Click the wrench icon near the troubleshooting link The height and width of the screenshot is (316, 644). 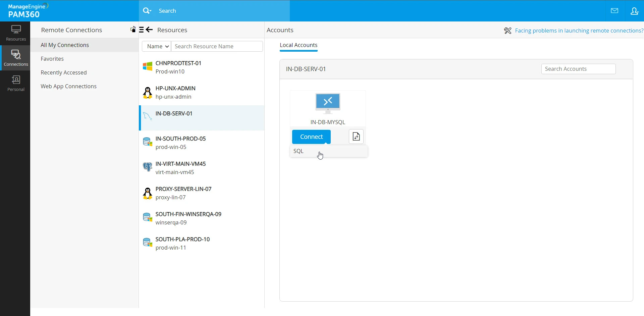click(x=507, y=31)
